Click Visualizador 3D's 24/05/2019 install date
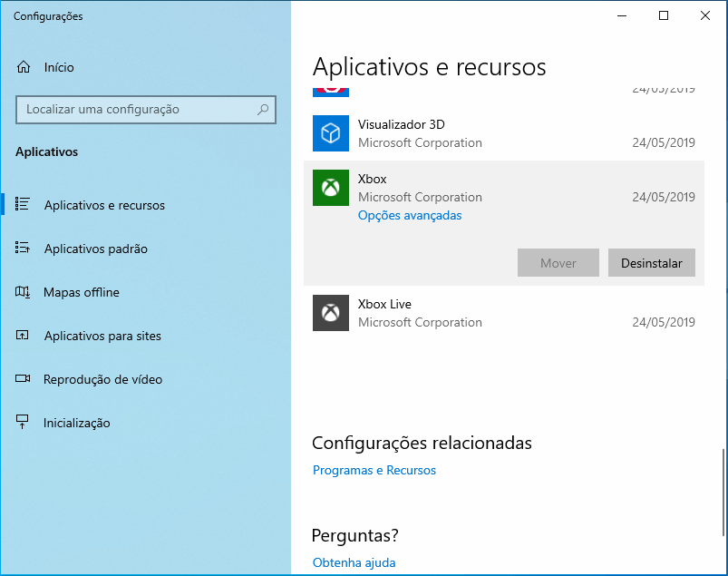728x576 pixels. (x=664, y=142)
